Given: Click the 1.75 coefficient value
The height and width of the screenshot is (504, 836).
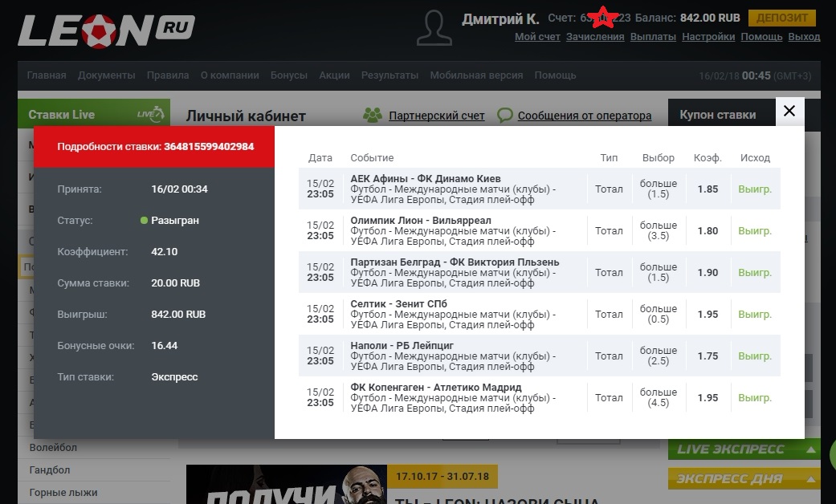Looking at the screenshot, I should pyautogui.click(x=708, y=356).
